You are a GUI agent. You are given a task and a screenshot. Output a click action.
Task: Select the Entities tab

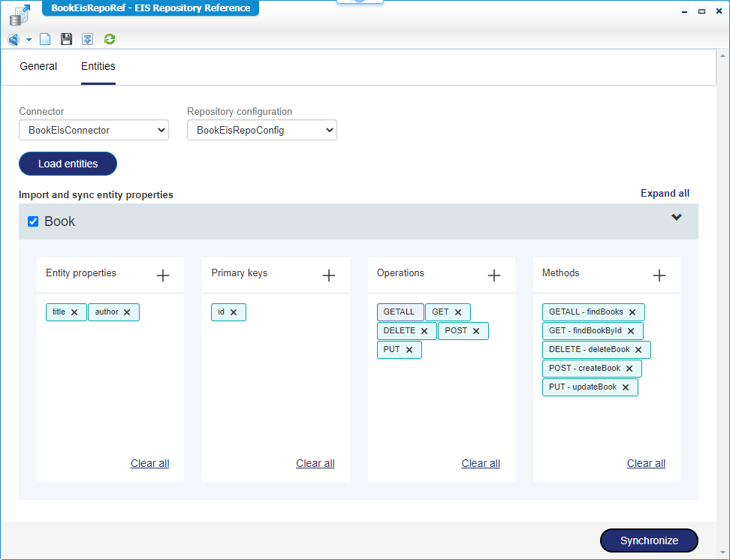(x=98, y=66)
